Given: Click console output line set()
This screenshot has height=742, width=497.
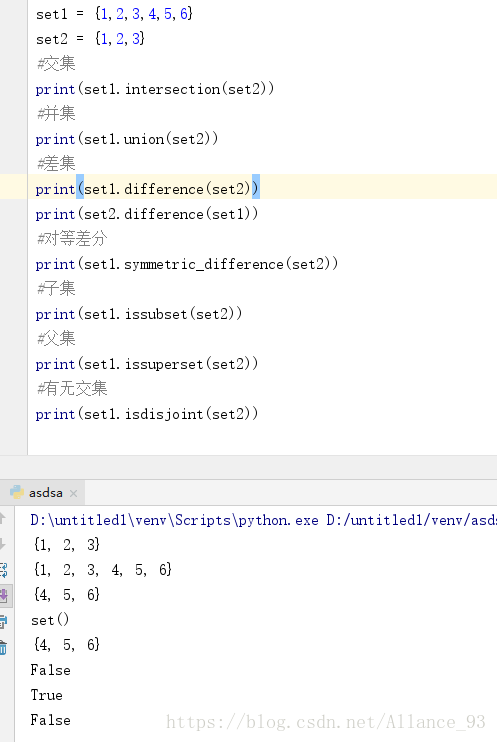Looking at the screenshot, I should tap(50, 620).
